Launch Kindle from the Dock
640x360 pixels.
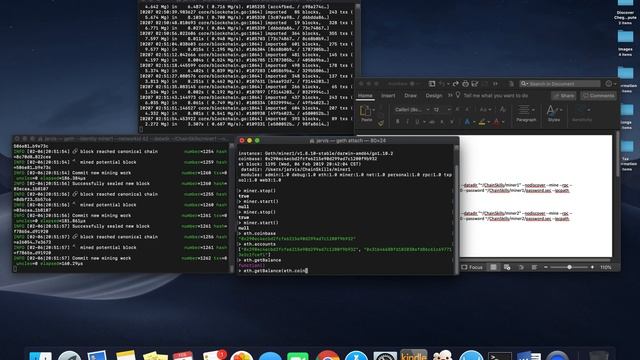[x=413, y=355]
